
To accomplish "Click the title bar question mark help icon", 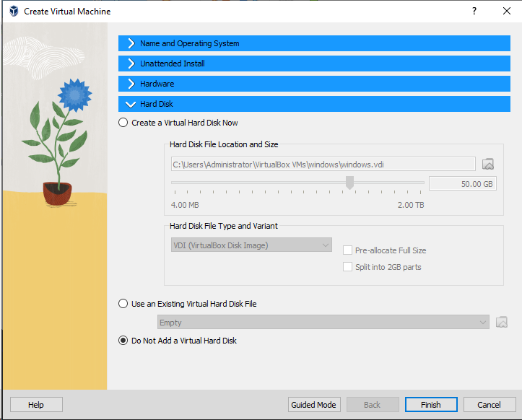I will click(x=474, y=12).
